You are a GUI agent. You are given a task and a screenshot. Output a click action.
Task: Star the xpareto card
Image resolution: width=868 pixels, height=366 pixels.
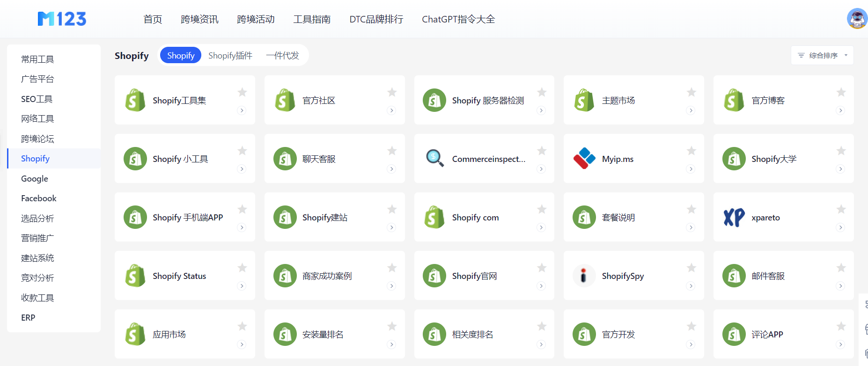click(x=841, y=209)
